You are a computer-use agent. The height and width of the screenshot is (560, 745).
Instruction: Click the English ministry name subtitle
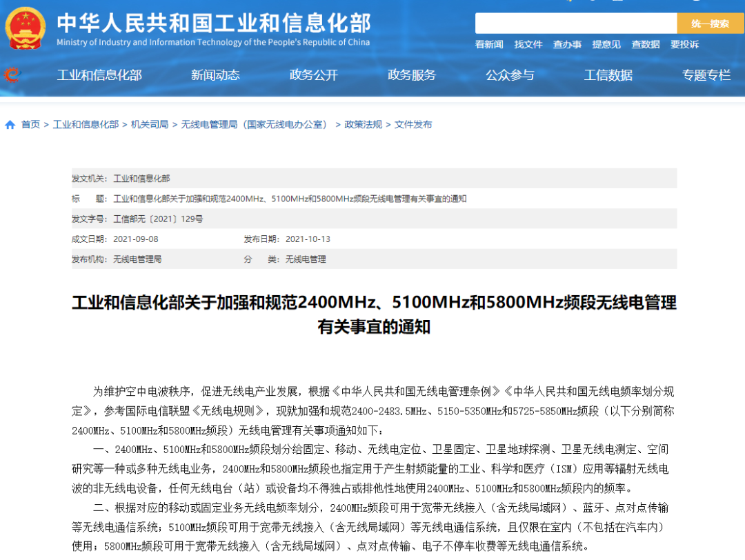(x=213, y=42)
